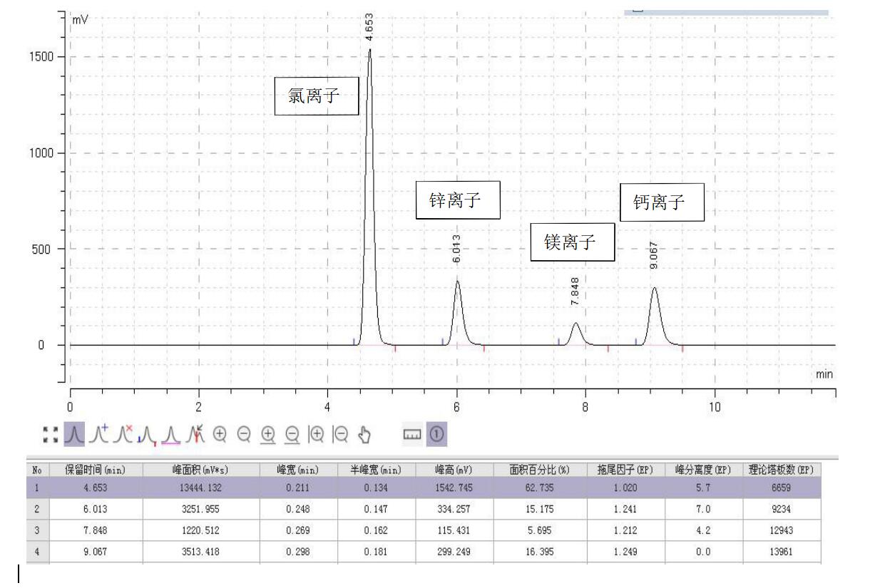
Task: Click the plain zoom in magnifier
Action: click(x=220, y=433)
